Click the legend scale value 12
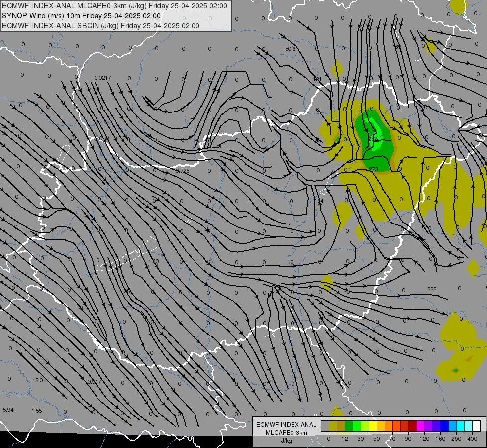487x448 pixels. [x=345, y=439]
